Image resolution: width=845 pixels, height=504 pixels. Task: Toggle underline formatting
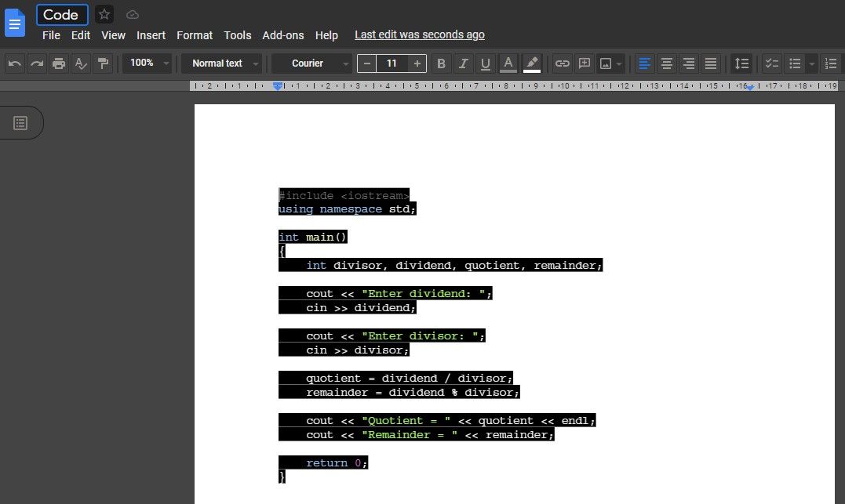point(486,63)
